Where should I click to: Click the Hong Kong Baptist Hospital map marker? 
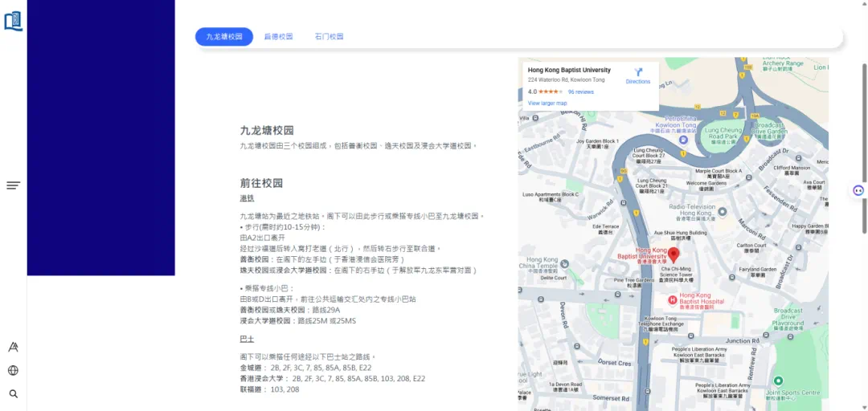click(673, 300)
